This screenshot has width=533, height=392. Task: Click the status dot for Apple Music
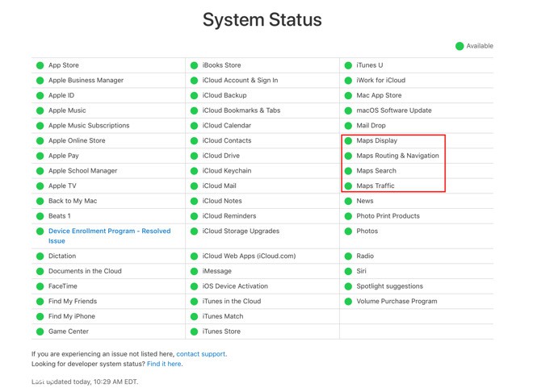point(40,111)
